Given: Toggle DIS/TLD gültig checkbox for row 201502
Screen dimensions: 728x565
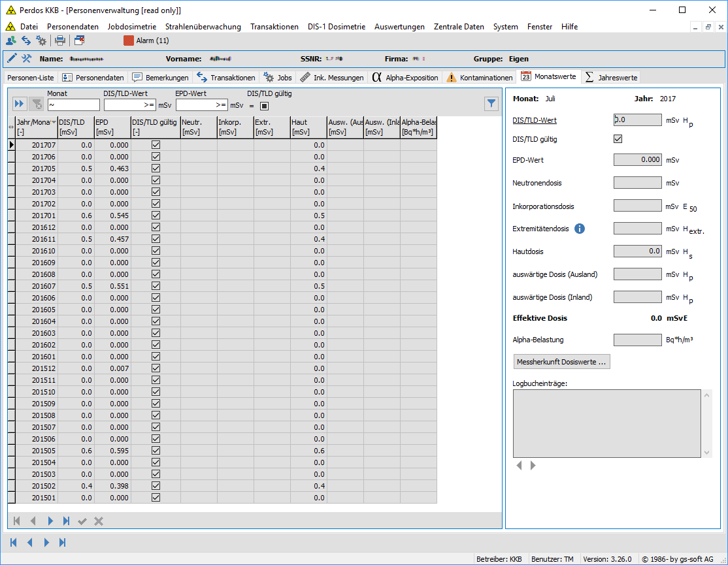Looking at the screenshot, I should point(156,486).
